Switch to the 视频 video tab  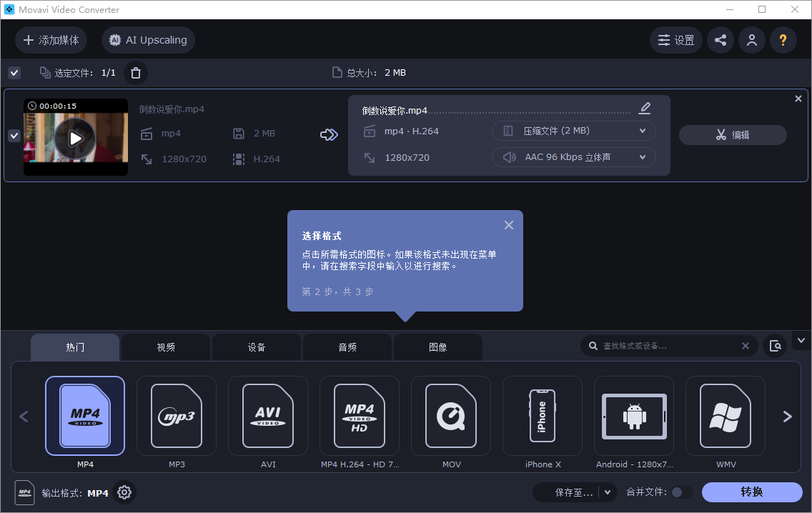[166, 347]
